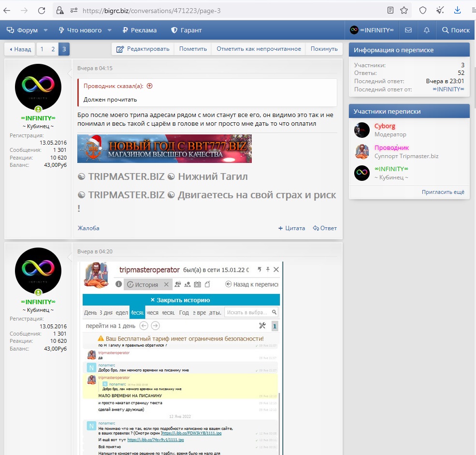The image size is (476, 455).
Task: Open forum search with Поиск
Action: [x=456, y=30]
